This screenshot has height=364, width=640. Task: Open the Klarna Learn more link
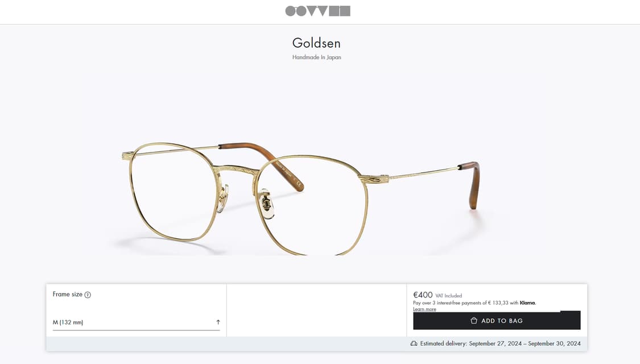[424, 309]
